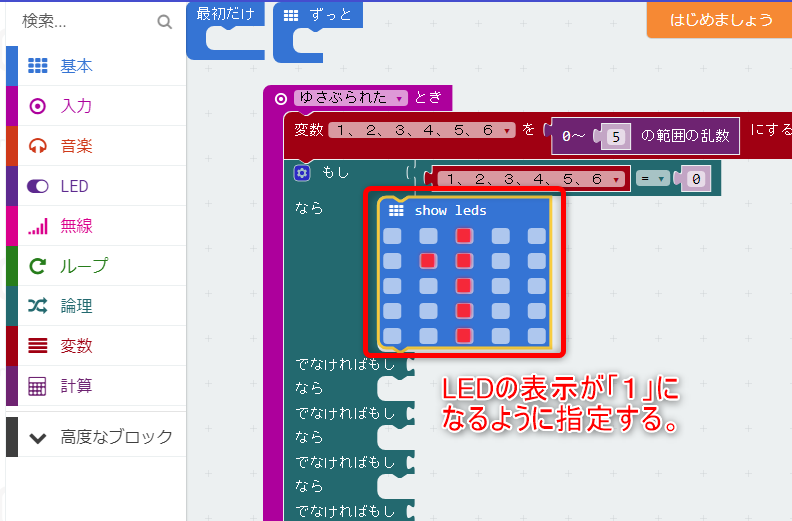Click the gear icon on もし block
Image resolution: width=792 pixels, height=521 pixels.
pyautogui.click(x=302, y=173)
